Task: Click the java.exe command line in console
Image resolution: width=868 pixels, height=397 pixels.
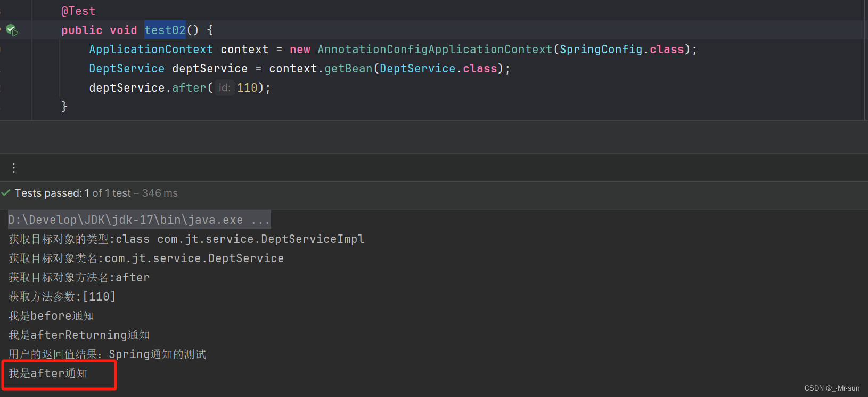Action: pos(139,220)
